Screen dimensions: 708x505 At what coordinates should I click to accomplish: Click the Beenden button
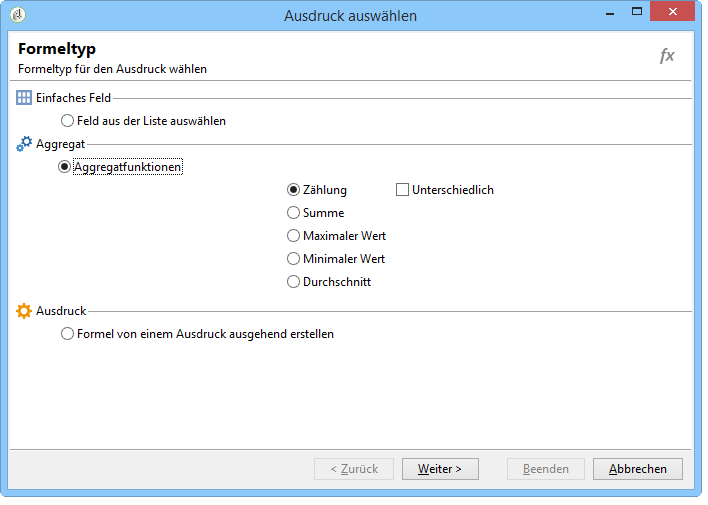(546, 469)
